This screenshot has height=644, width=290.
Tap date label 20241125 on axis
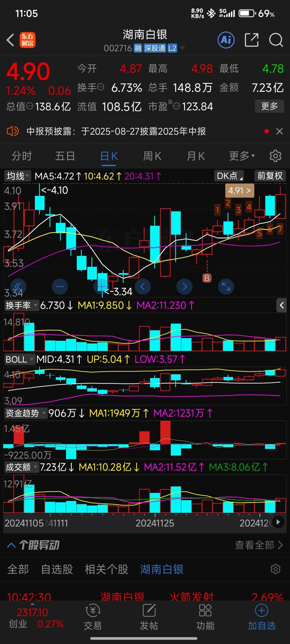tap(155, 523)
